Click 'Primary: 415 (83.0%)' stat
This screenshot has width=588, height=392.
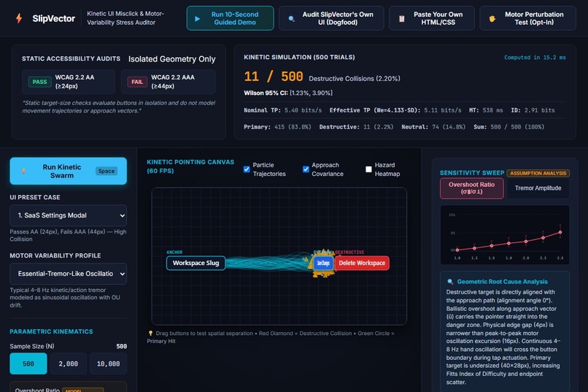click(x=277, y=127)
